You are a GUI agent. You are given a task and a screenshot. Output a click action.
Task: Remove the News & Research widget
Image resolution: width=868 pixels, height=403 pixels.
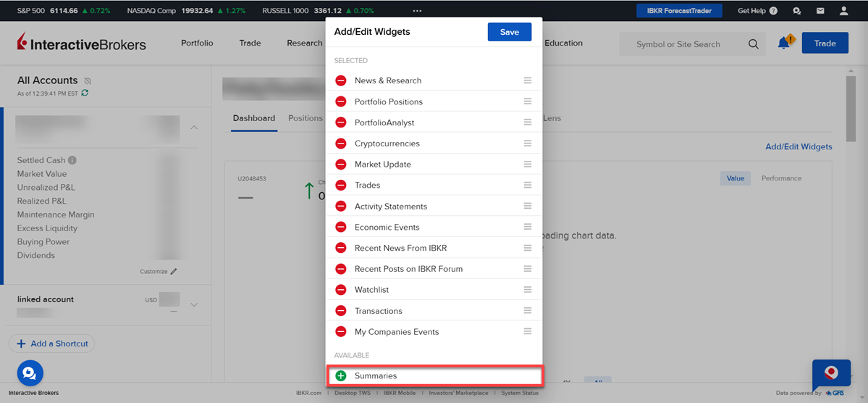(x=341, y=81)
